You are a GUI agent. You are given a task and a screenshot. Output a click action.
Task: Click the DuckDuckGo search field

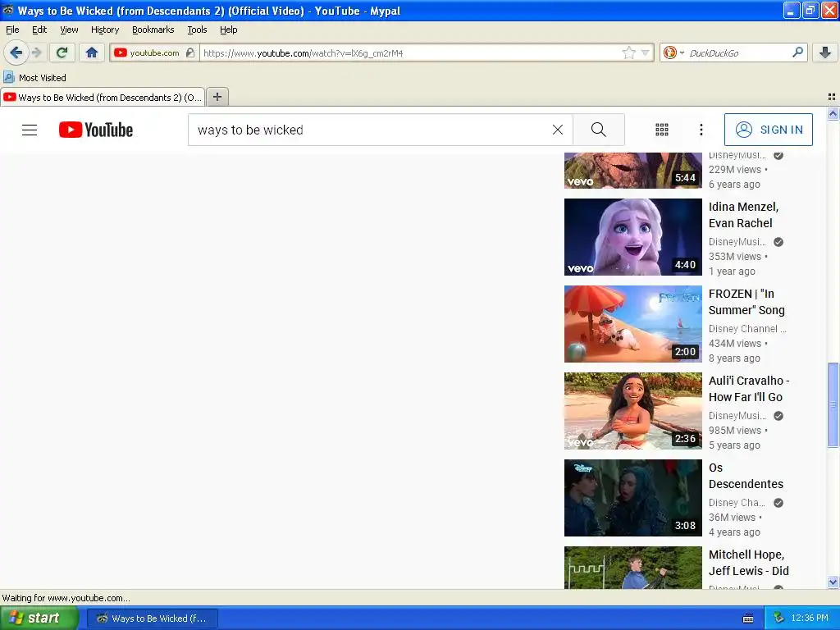click(738, 53)
